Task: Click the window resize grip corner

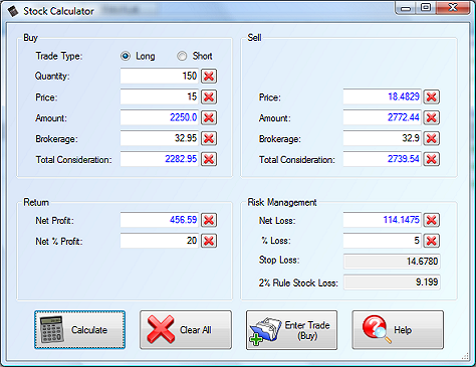Action: pyautogui.click(x=465, y=356)
